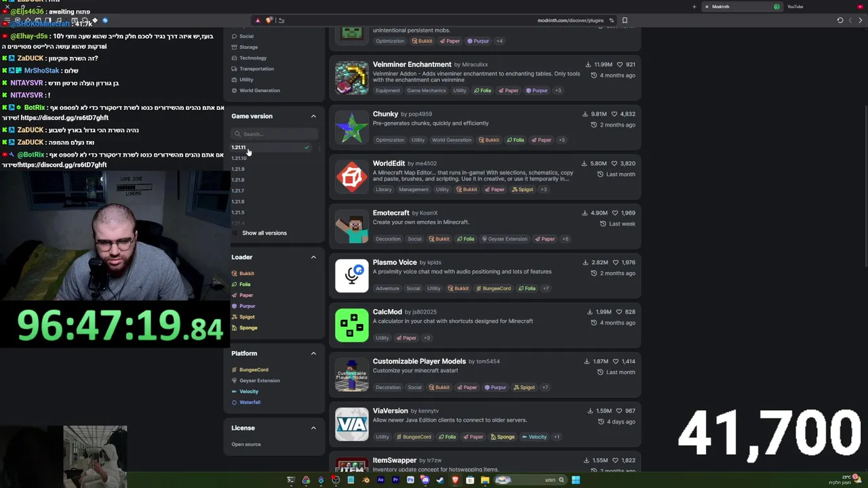Open the author link pop4959
Screen dimensions: 868x488
tap(420, 115)
